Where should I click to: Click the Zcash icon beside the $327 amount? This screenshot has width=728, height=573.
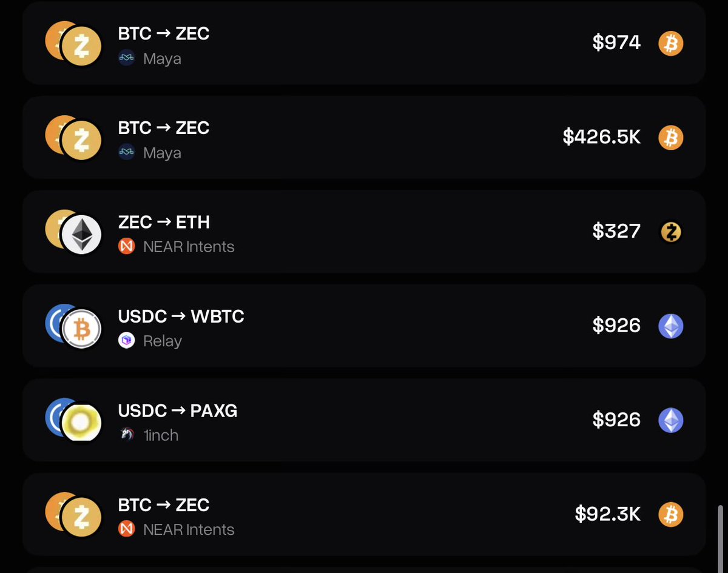coord(670,232)
